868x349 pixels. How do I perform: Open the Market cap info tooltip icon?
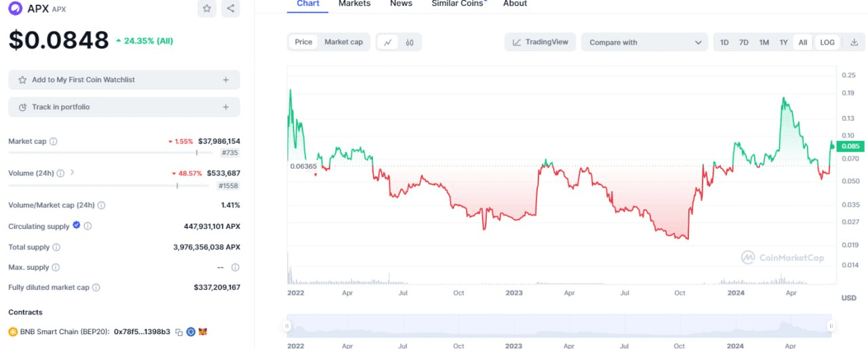[x=54, y=142]
